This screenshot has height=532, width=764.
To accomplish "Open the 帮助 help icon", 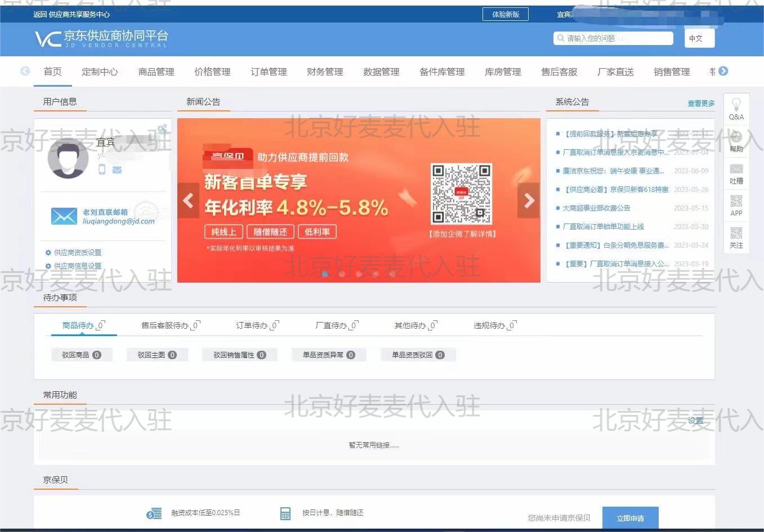I will 736,137.
